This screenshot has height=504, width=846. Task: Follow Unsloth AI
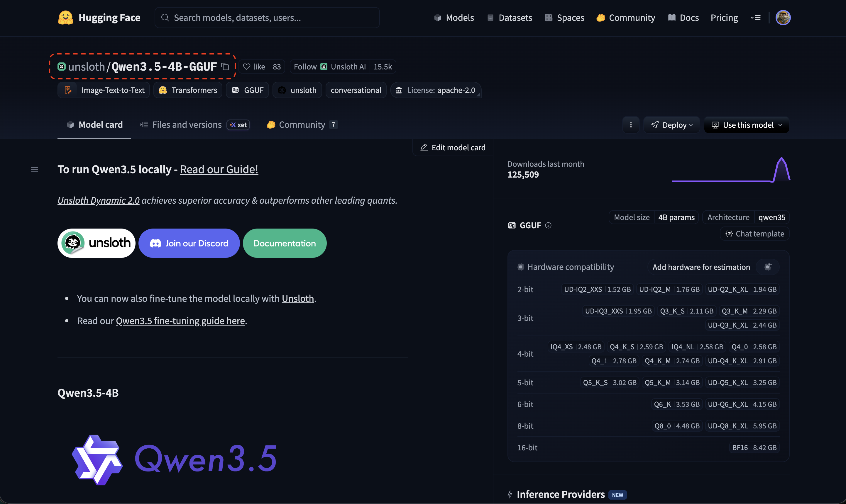click(x=305, y=67)
